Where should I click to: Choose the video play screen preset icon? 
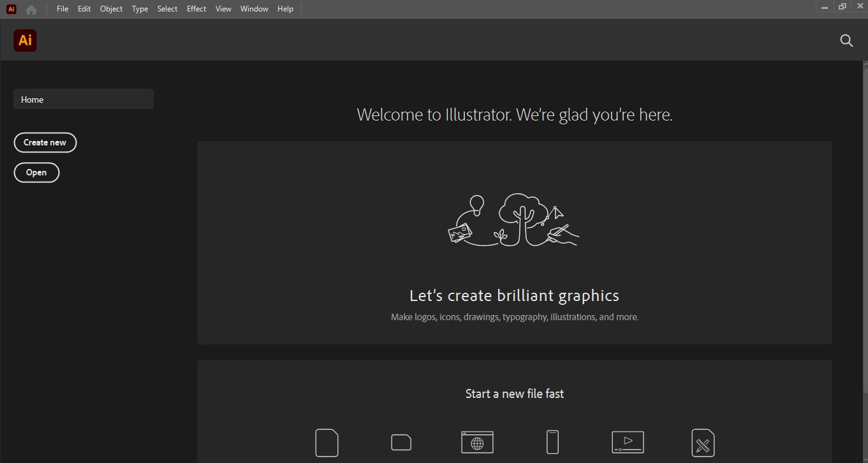[x=628, y=442]
